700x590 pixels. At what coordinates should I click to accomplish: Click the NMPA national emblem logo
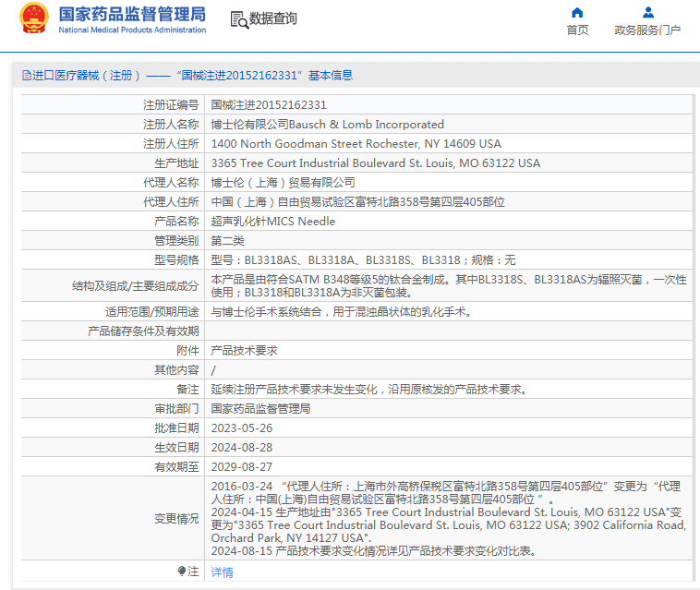pyautogui.click(x=34, y=18)
